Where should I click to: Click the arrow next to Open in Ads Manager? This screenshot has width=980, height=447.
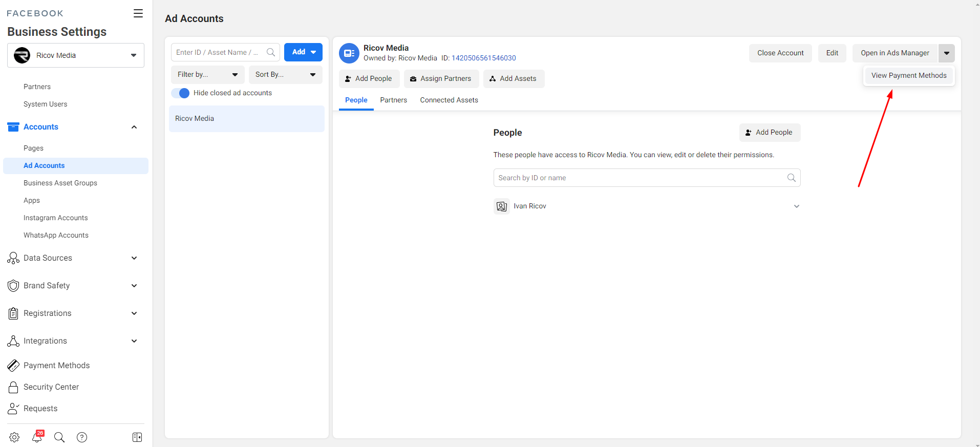coord(947,53)
